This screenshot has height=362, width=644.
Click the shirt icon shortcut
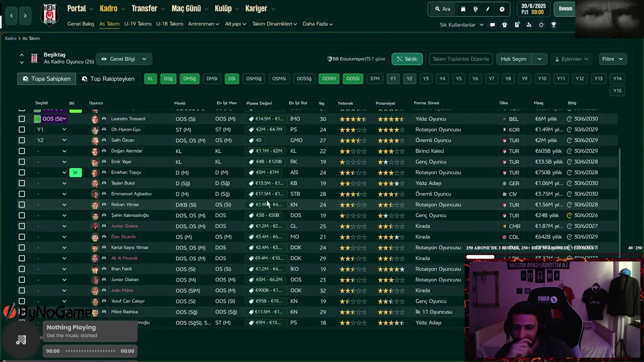click(505, 25)
